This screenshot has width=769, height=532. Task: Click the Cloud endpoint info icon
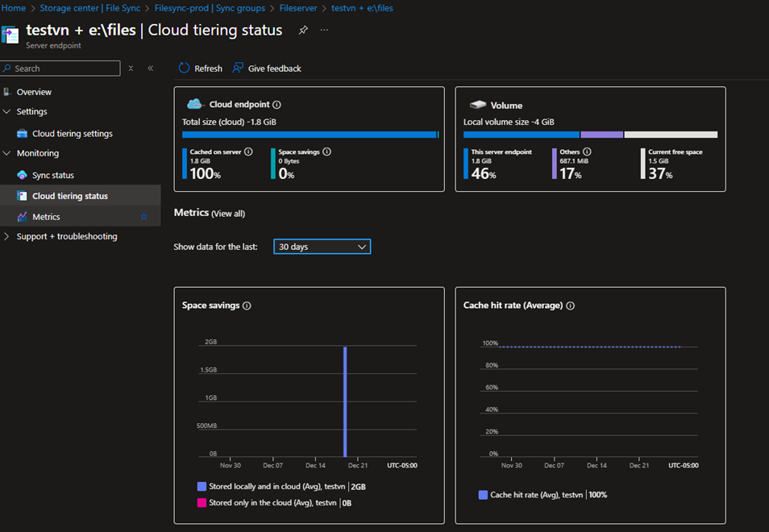coord(276,105)
